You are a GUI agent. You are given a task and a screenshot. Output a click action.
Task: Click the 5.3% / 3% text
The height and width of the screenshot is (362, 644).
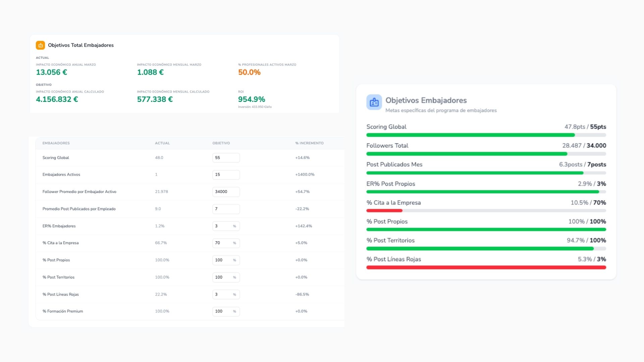592,259
